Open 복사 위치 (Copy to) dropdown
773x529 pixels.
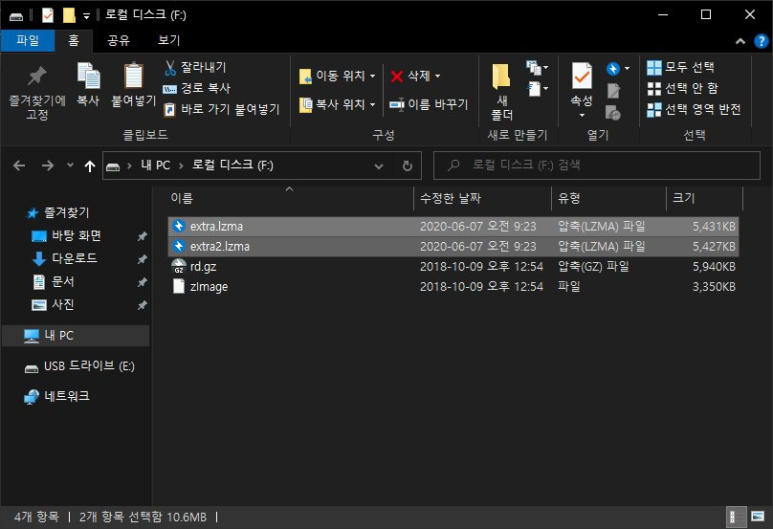click(337, 105)
